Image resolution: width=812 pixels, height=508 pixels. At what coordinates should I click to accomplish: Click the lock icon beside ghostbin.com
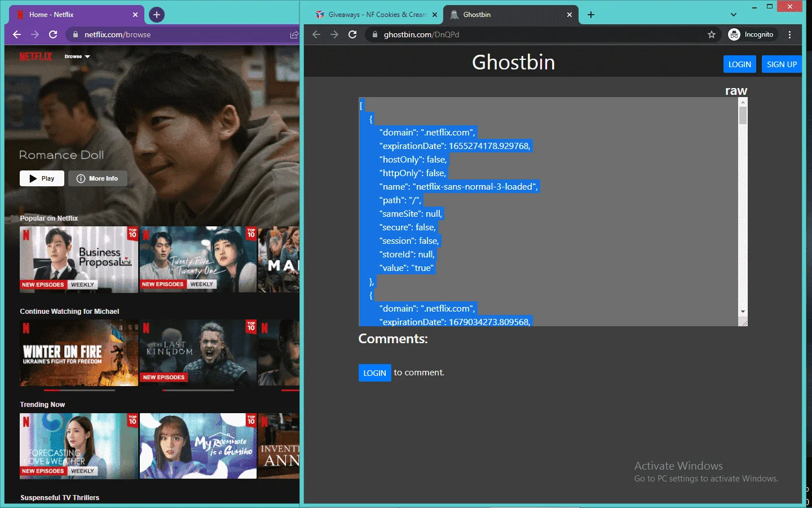coord(375,34)
